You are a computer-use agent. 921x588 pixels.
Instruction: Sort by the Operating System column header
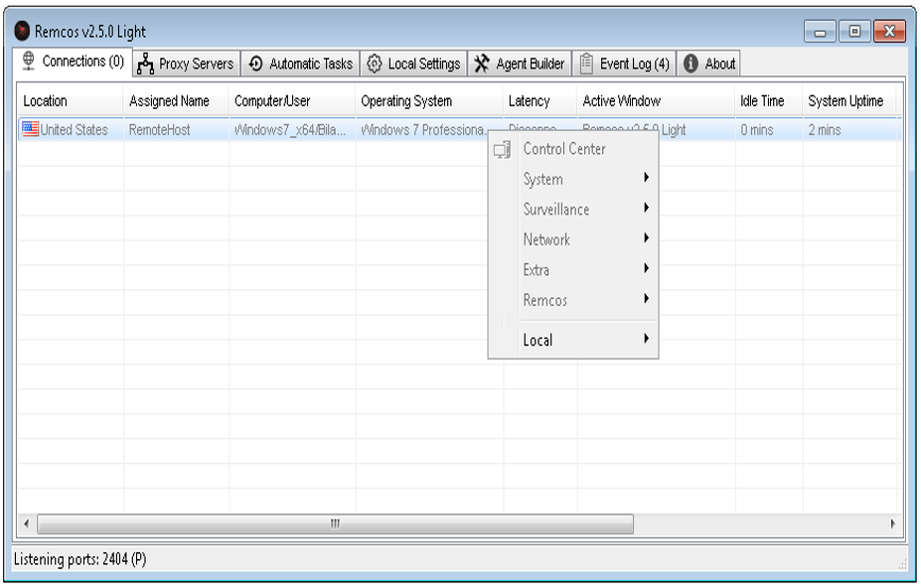pos(406,100)
